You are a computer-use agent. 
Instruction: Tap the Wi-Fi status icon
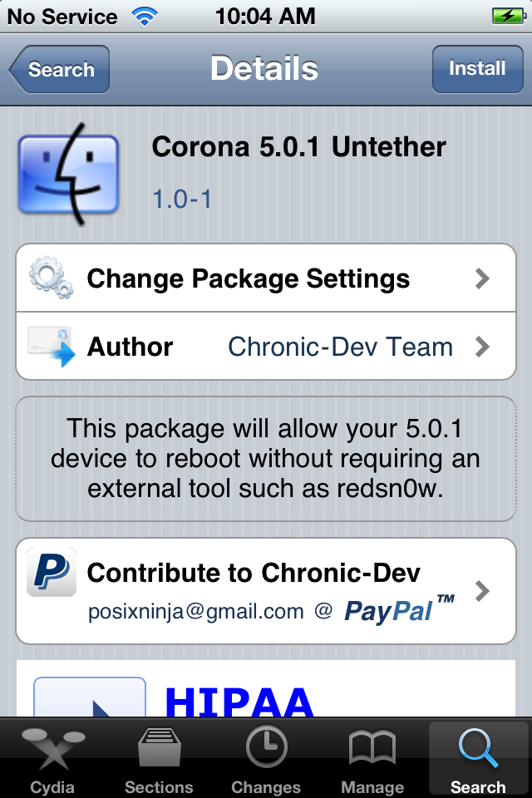145,16
